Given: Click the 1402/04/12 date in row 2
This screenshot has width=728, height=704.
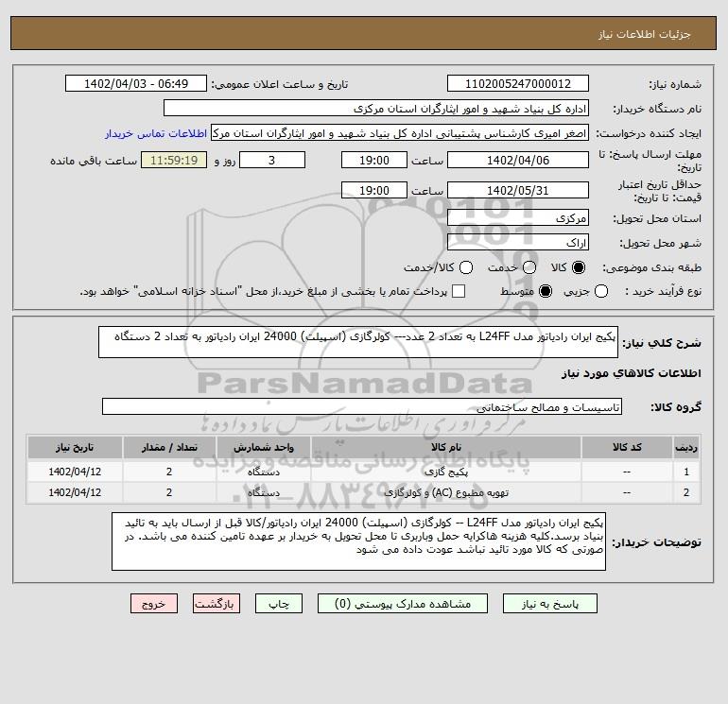Looking at the screenshot, I should [x=75, y=492].
